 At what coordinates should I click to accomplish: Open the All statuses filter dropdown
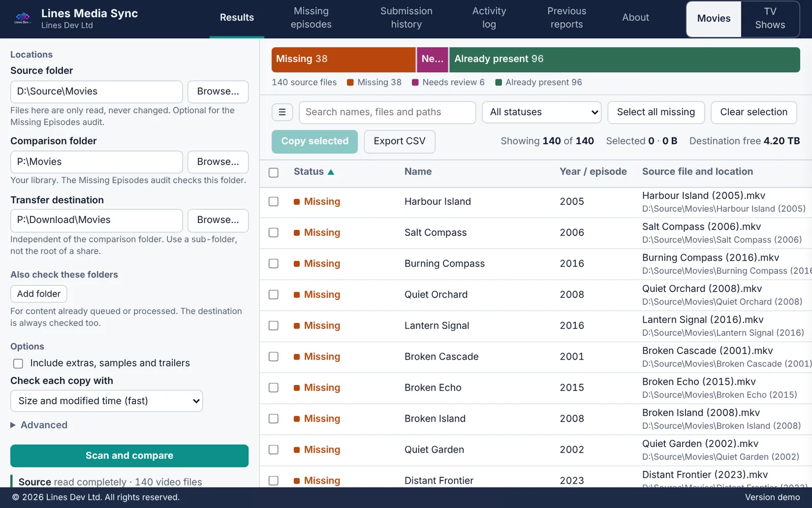542,112
